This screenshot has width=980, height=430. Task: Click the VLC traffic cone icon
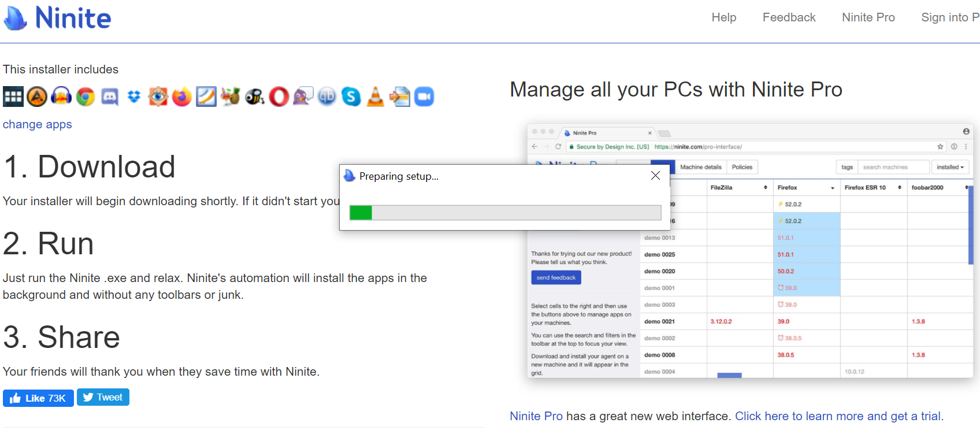(x=376, y=97)
